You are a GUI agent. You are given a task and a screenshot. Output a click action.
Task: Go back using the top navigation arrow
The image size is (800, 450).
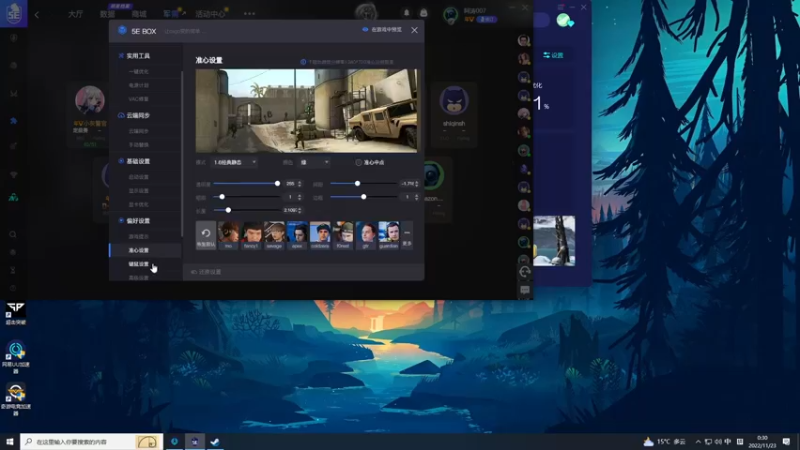[x=37, y=15]
